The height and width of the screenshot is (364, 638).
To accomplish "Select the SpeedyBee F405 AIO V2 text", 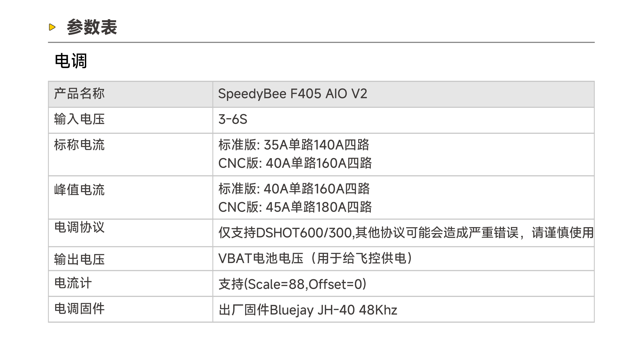I will click(292, 94).
